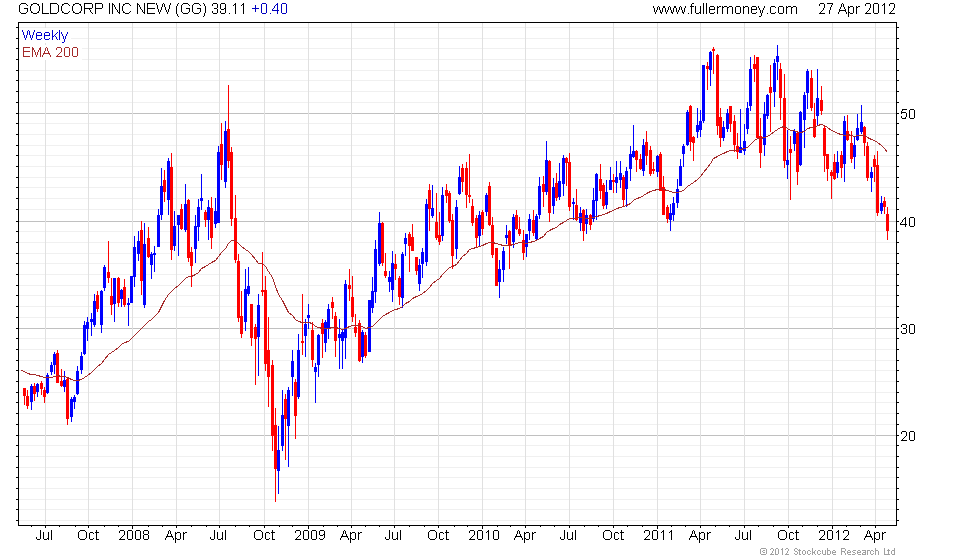This screenshot has width=980, height=560.
Task: Click the Stockcube Research Ltd copyright text
Action: (x=828, y=552)
